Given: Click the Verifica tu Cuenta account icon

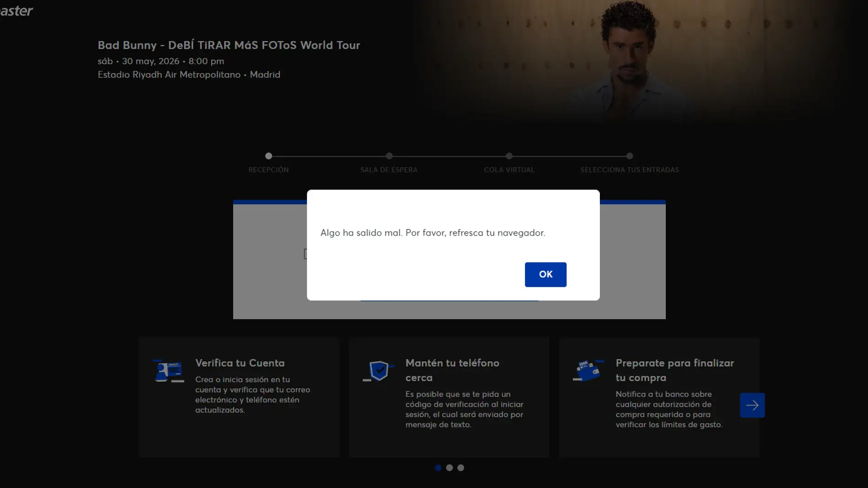Looking at the screenshot, I should coord(168,371).
